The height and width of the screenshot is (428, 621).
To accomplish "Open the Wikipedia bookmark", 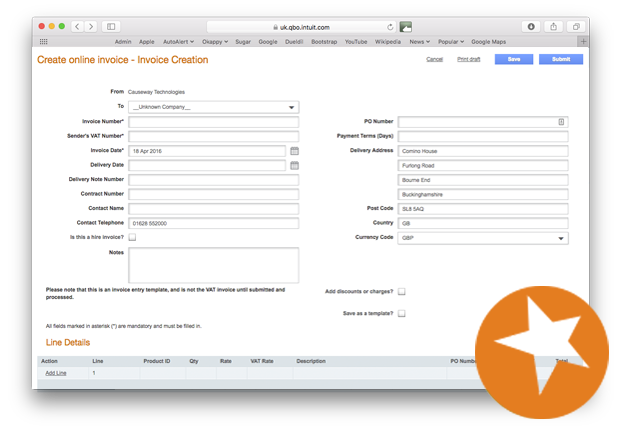I will click(388, 42).
